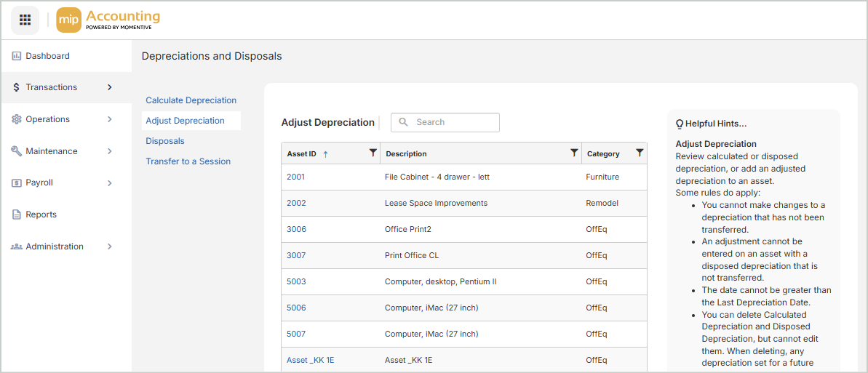
Task: Click the Category column filter icon
Action: point(640,153)
